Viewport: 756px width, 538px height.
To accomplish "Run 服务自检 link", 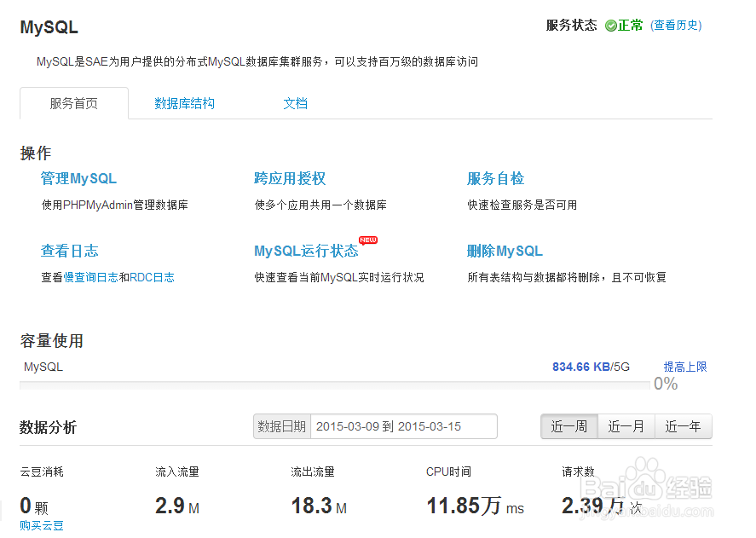I will [496, 178].
